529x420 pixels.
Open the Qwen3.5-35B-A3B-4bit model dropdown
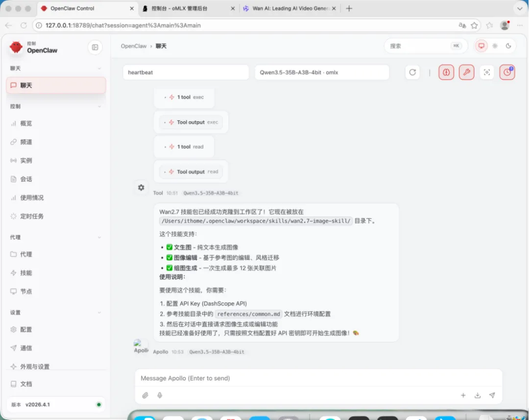pyautogui.click(x=322, y=72)
